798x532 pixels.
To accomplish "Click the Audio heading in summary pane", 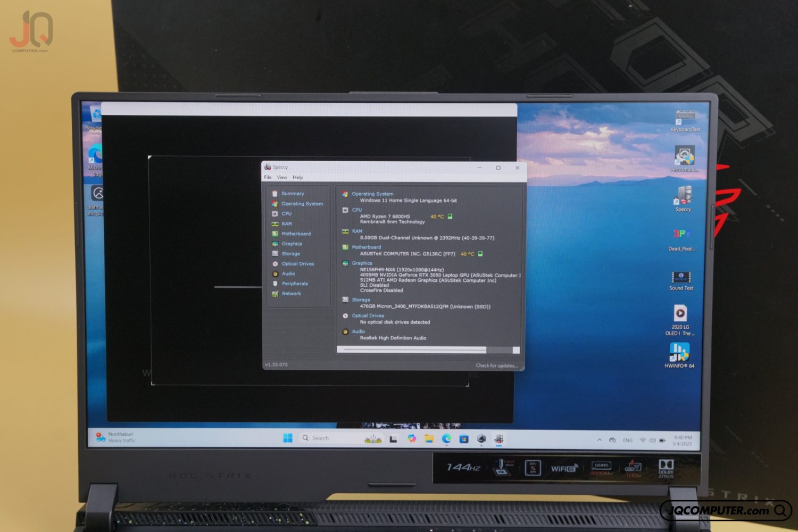I will point(358,331).
